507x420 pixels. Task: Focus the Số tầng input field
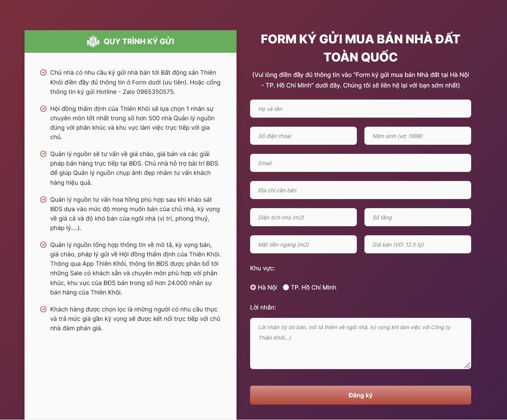pos(418,217)
